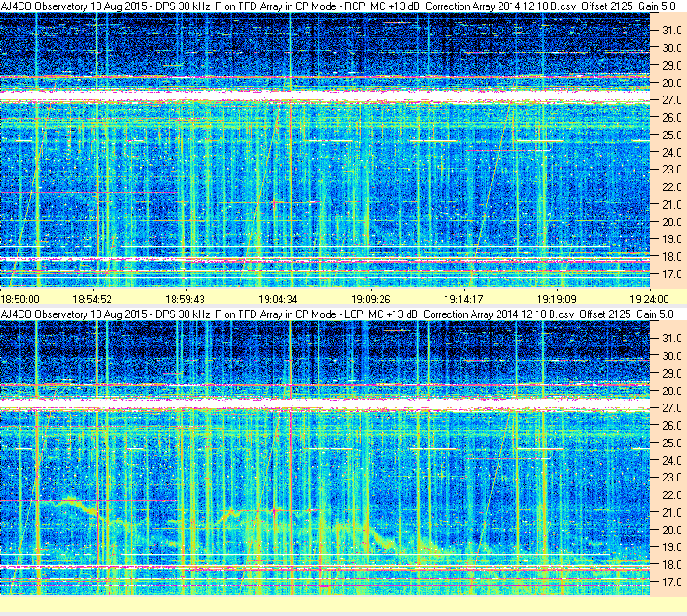The width and height of the screenshot is (687, 616).
Task: Click the 17.0 frequency label on RCP chart
Action: [671, 274]
